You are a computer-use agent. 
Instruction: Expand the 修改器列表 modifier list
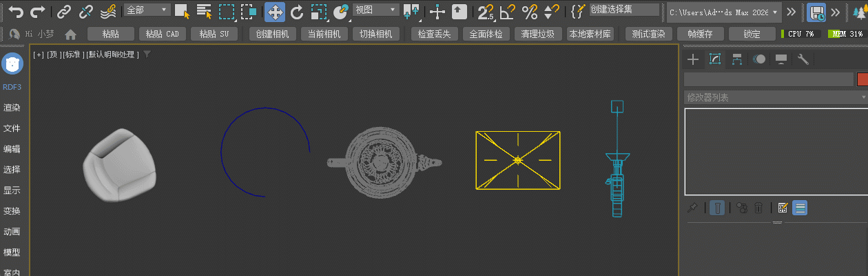click(775, 98)
